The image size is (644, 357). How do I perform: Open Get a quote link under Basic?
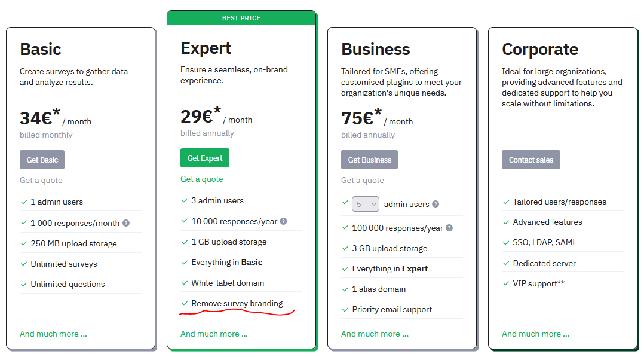[41, 180]
